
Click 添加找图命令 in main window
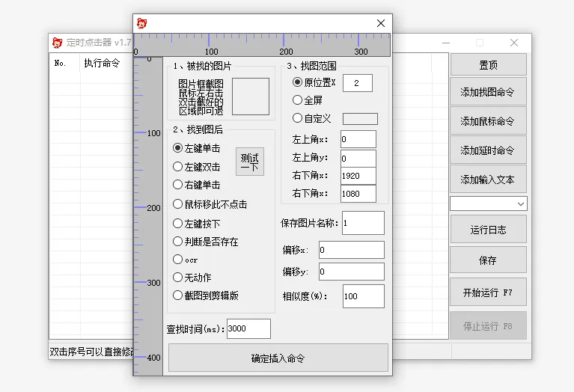point(489,92)
